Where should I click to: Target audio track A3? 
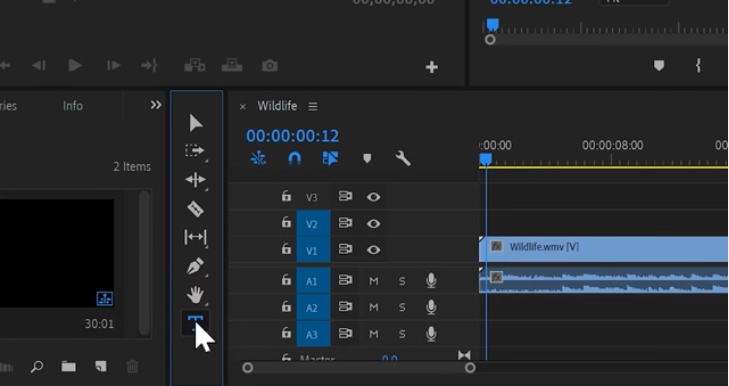(313, 334)
